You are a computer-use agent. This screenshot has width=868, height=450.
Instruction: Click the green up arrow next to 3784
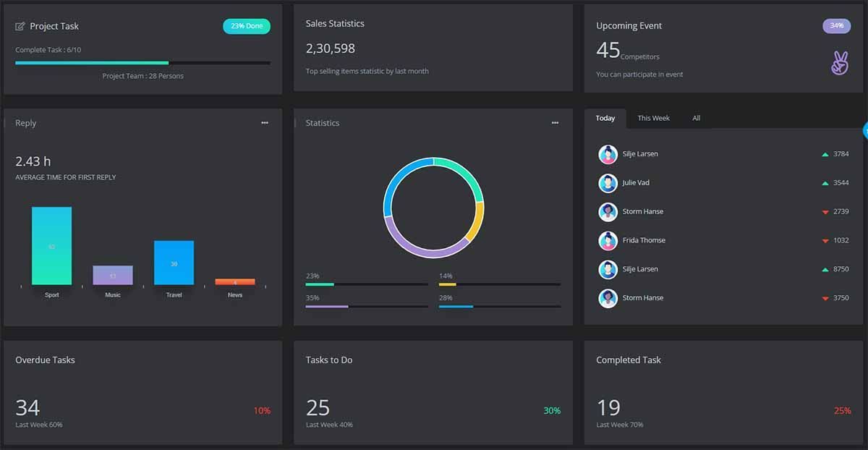[x=825, y=154]
